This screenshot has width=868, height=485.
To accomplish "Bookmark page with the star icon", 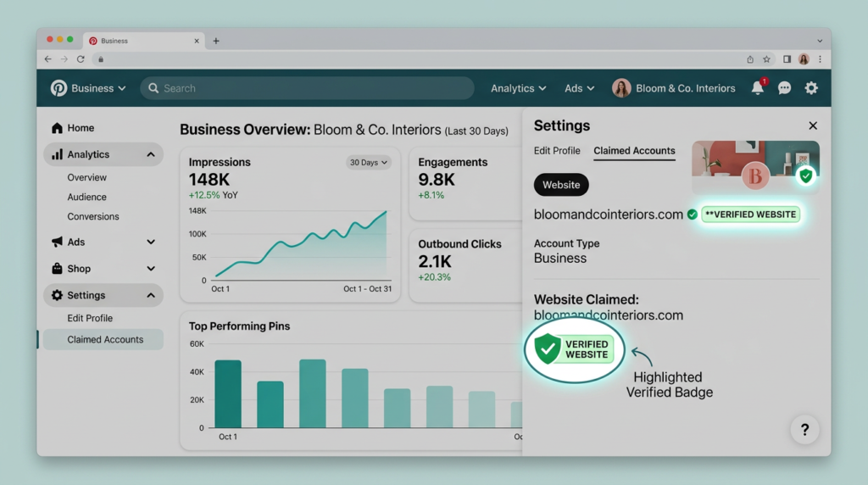I will [766, 59].
